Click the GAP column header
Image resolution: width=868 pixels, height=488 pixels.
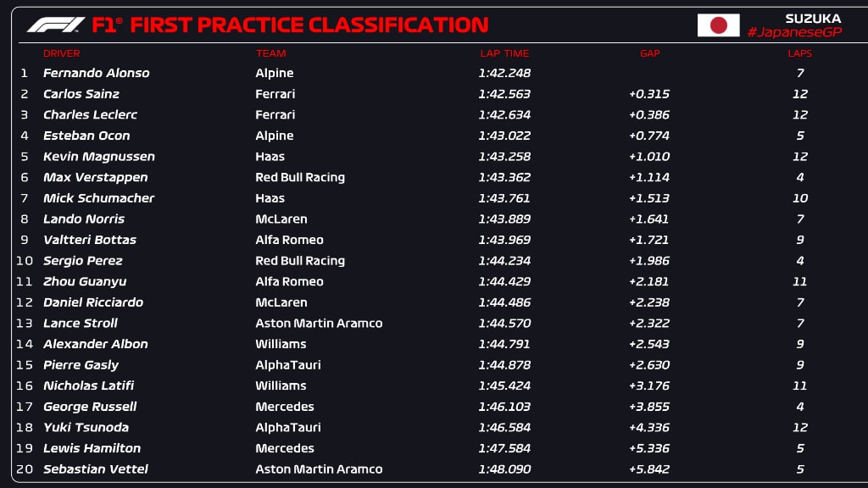[650, 53]
